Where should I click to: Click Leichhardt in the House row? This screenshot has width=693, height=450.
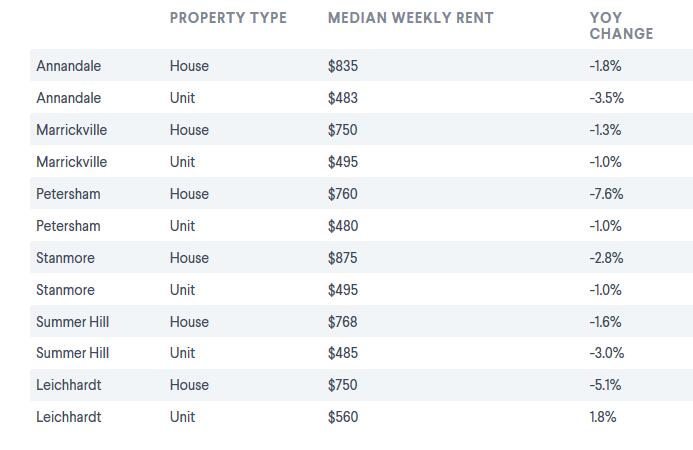69,385
